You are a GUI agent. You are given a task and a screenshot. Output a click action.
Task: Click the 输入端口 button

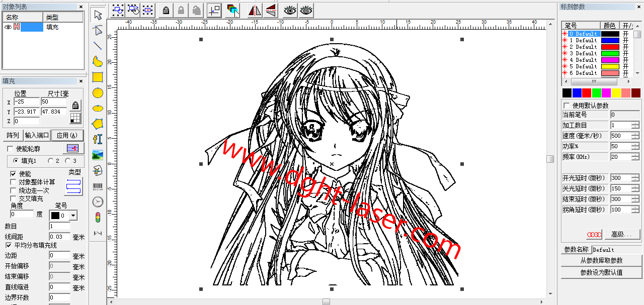point(37,135)
